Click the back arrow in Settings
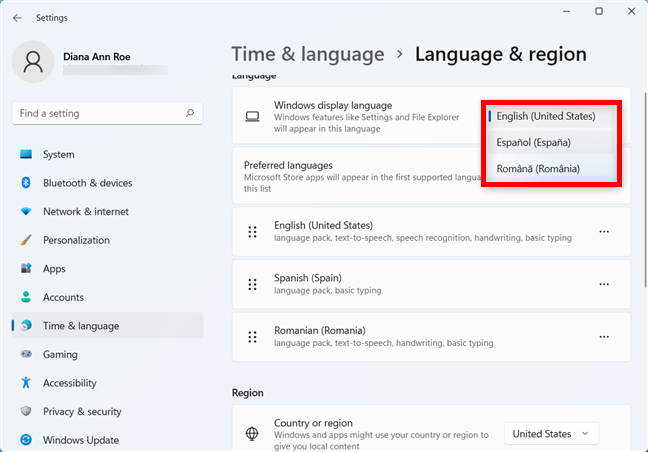Screen dimensions: 648x452 [17, 17]
